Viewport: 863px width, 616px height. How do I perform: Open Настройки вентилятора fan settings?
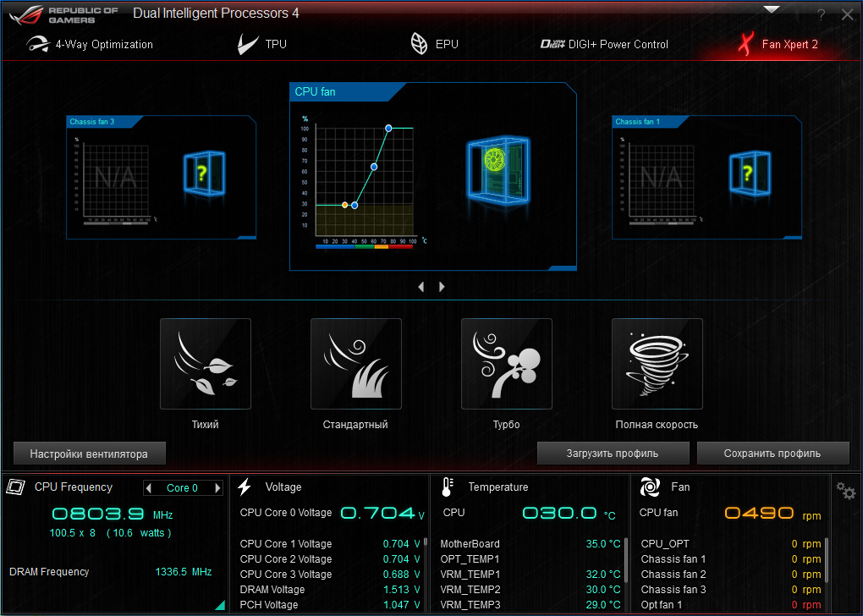click(89, 454)
